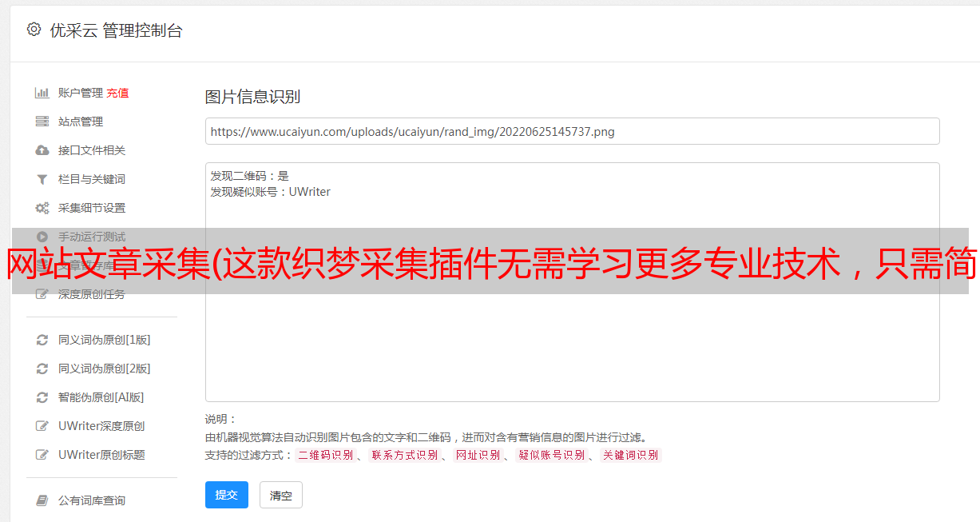Image resolution: width=980 pixels, height=522 pixels.
Task: Open UWriter深度原创 in the sidebar
Action: [x=101, y=426]
